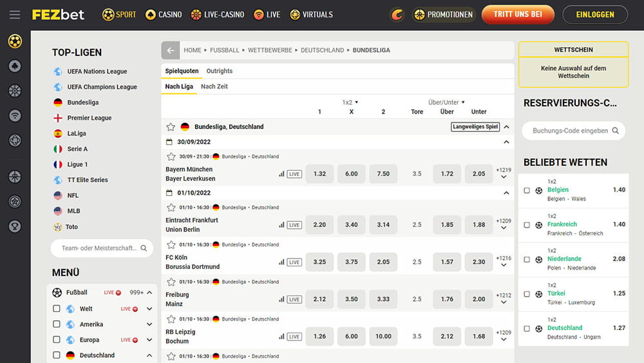Select the live signal sidebar icon
The height and width of the screenshot is (363, 644).
click(15, 116)
